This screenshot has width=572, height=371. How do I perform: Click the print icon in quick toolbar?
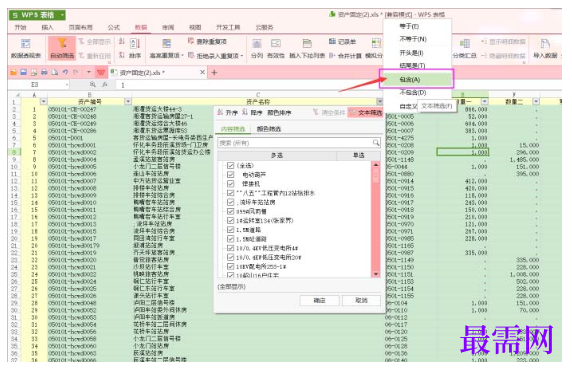coord(44,72)
